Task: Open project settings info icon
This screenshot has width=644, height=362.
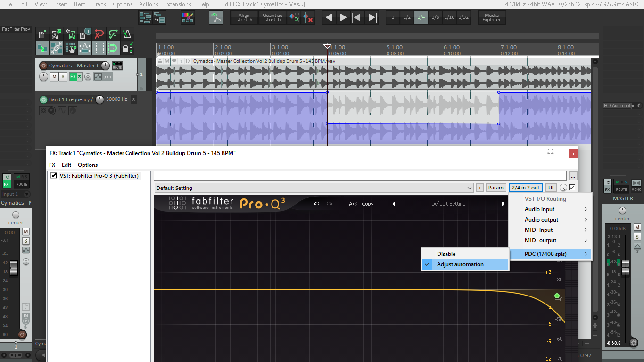Action: click(x=85, y=34)
